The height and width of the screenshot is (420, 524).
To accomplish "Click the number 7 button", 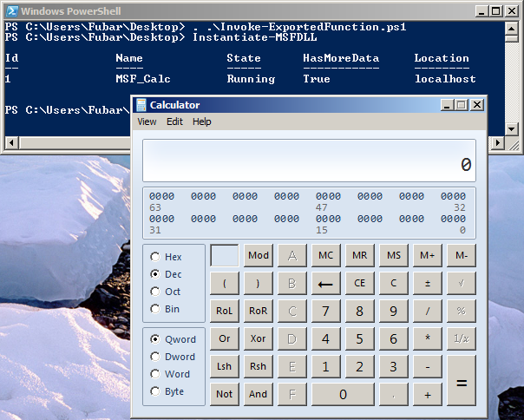I will 326,311.
